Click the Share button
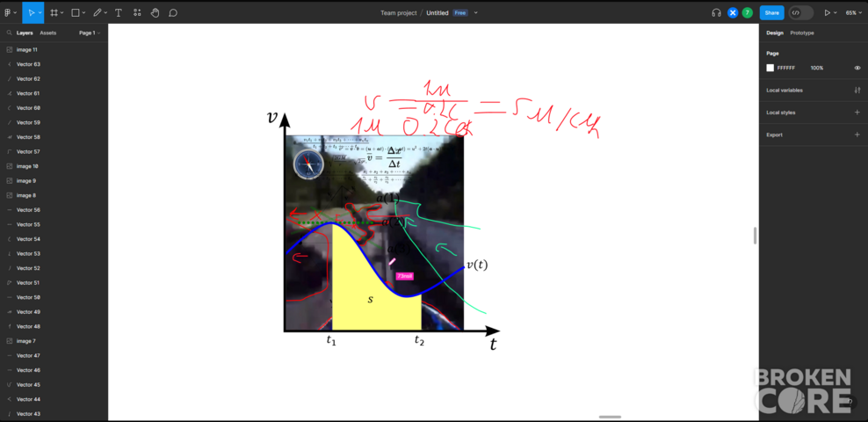Viewport: 868px width, 422px height. click(771, 12)
